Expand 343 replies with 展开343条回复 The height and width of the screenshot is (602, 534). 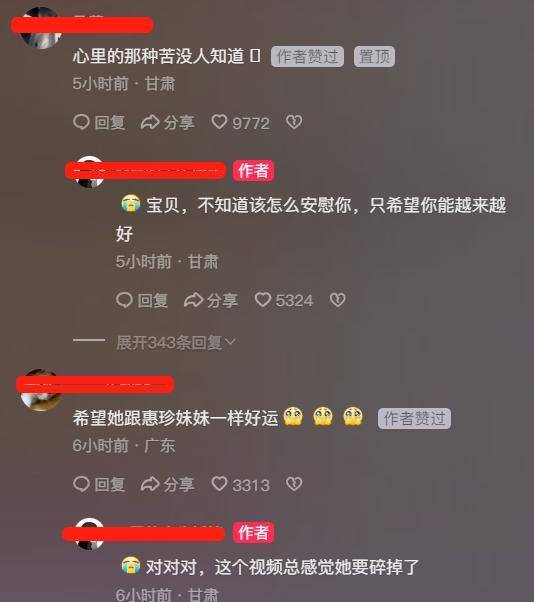176,342
